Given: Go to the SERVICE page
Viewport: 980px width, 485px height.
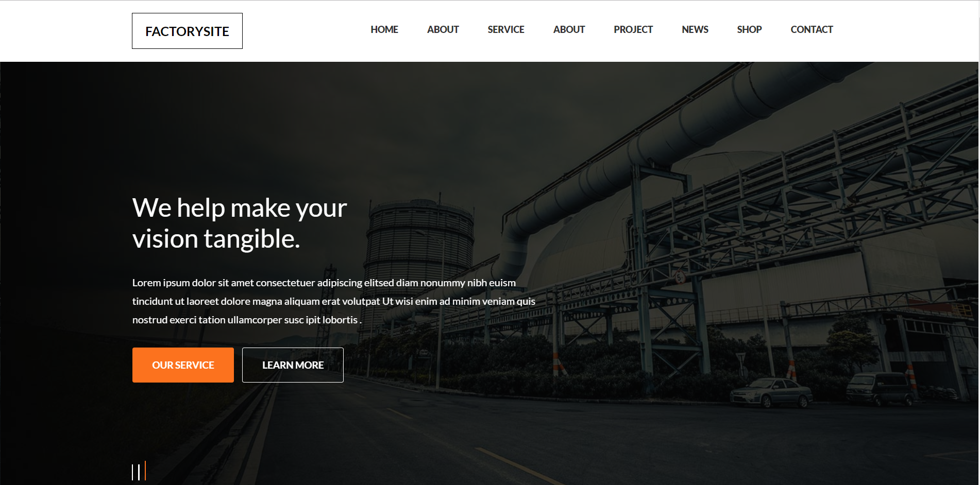Looking at the screenshot, I should 505,29.
